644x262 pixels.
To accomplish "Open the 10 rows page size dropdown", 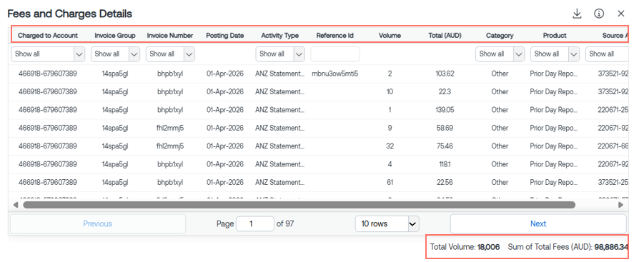I will tap(387, 224).
